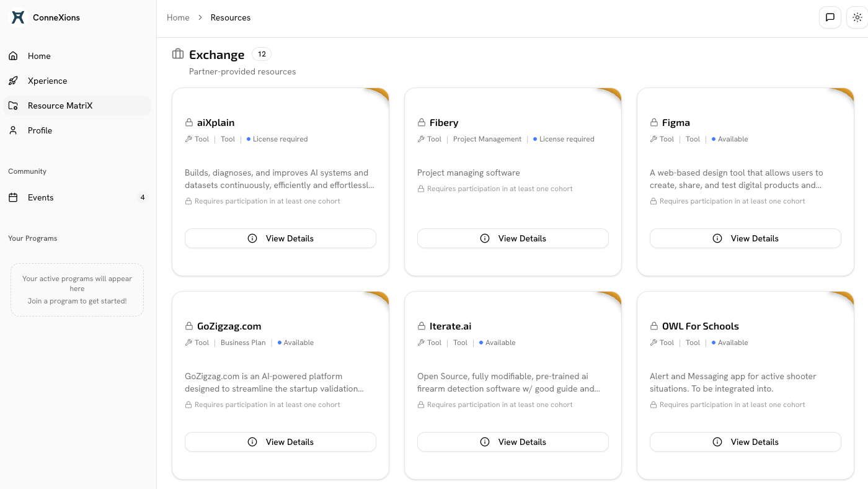The width and height of the screenshot is (868, 489).
Task: Click the wrench icon in GoZigzag.com card
Action: point(188,343)
